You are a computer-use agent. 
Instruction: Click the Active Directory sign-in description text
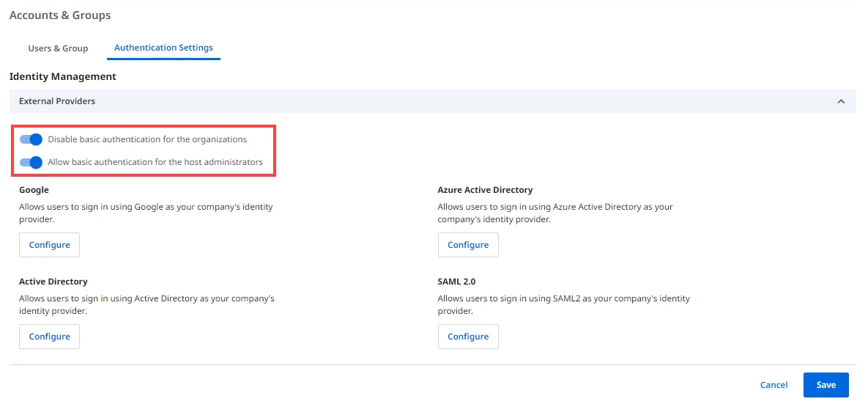click(146, 305)
